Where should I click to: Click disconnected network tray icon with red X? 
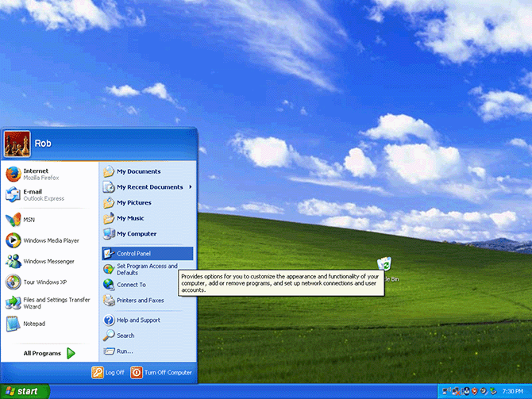457,392
